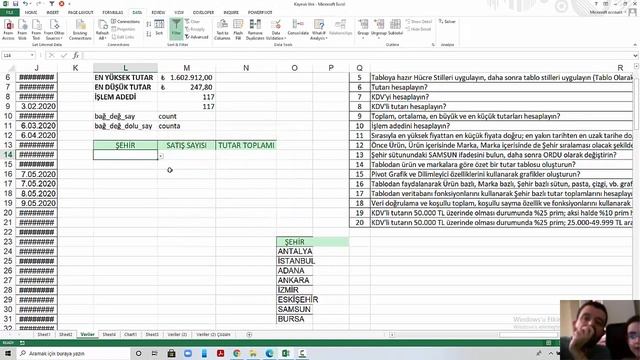Import data From Web
The height and width of the screenshot is (360, 640).
click(x=22, y=29)
